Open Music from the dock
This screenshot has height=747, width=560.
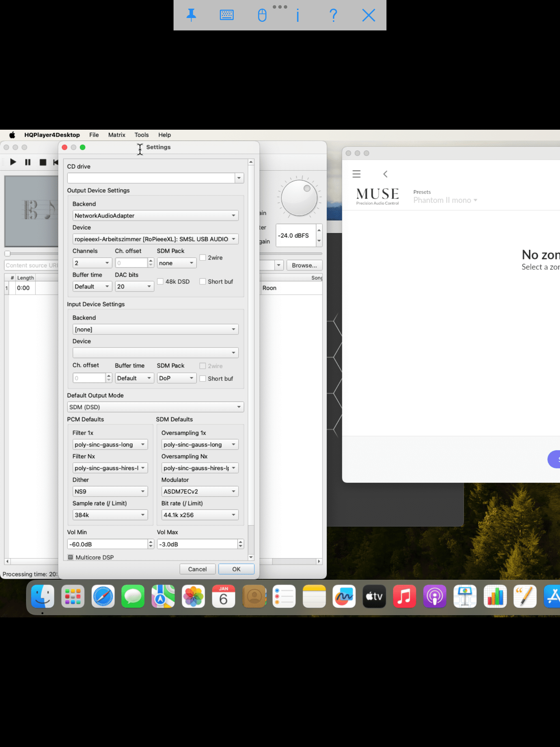404,596
